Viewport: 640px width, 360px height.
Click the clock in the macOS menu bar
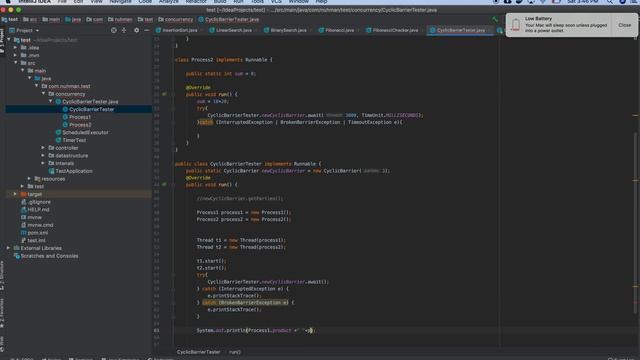582,2
